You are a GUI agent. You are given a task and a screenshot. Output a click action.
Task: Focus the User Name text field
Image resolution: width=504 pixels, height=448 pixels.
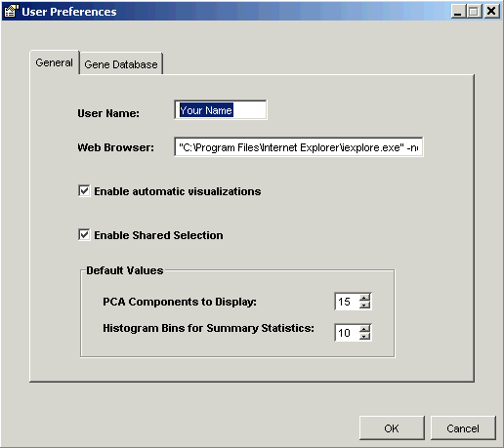(221, 110)
